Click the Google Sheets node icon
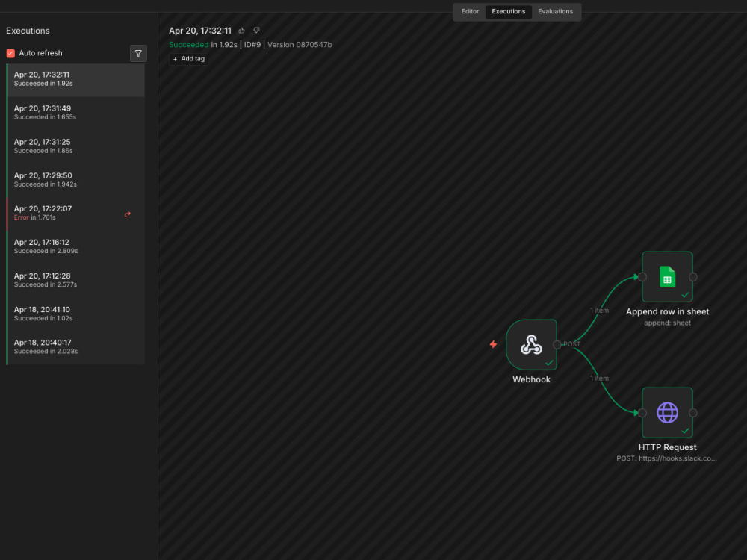The image size is (747, 560). pyautogui.click(x=667, y=277)
